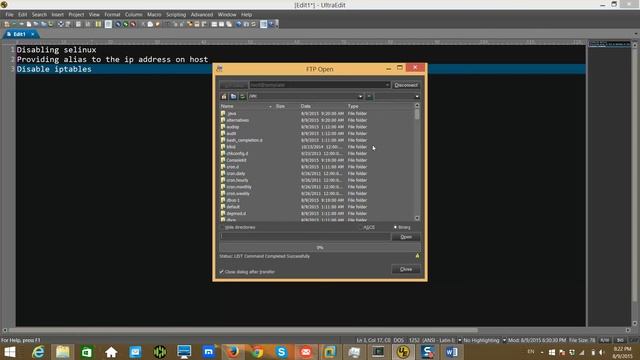Click the blue round toolbar icon

(x=118, y=24)
